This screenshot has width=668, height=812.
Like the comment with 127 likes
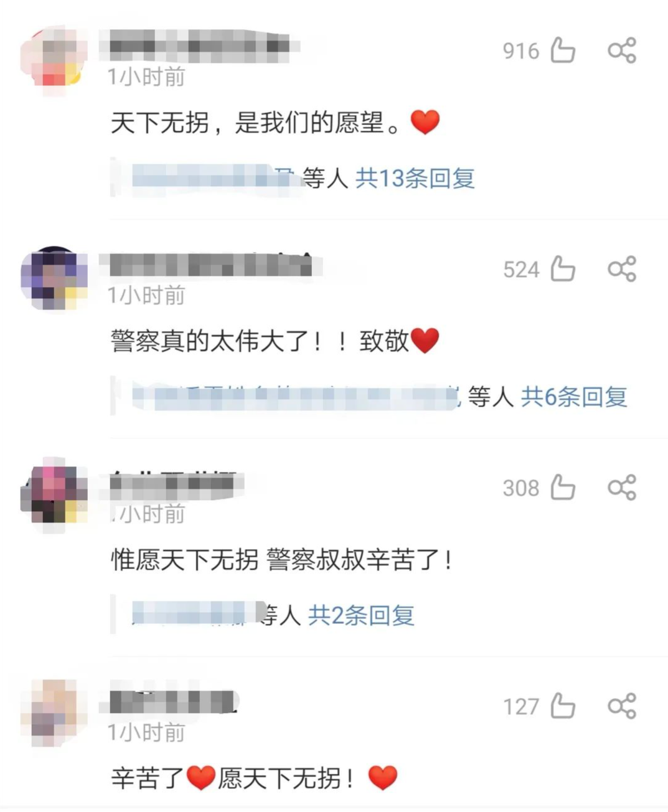click(563, 706)
